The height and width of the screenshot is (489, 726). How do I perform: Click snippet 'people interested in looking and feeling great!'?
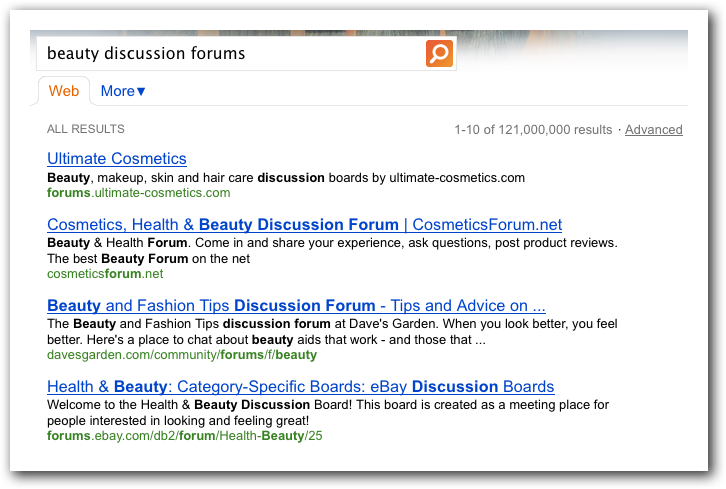pyautogui.click(x=178, y=420)
